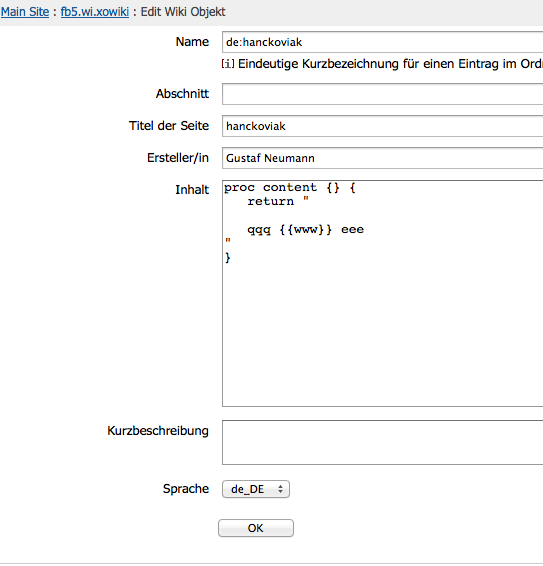Open the Main Site breadcrumb link
The image size is (543, 566).
pyautogui.click(x=25, y=12)
